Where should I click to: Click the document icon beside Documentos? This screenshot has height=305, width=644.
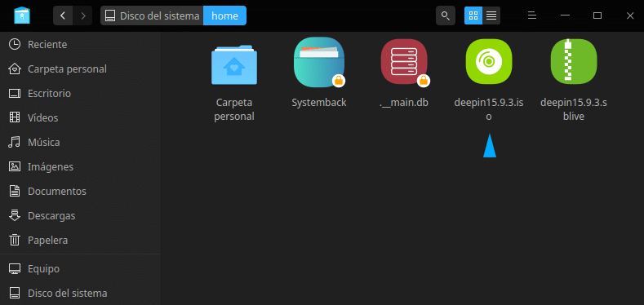pyautogui.click(x=15, y=191)
